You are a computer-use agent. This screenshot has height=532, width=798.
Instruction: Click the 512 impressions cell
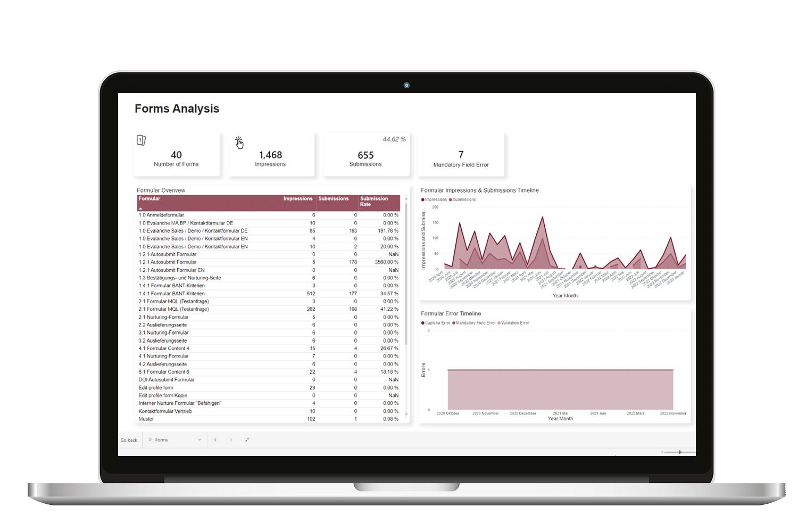311,294
